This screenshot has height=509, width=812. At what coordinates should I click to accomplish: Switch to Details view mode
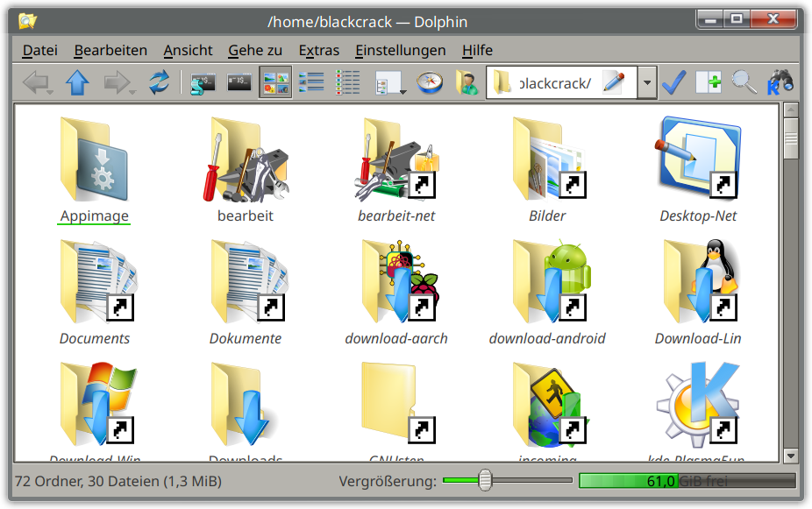pos(347,82)
